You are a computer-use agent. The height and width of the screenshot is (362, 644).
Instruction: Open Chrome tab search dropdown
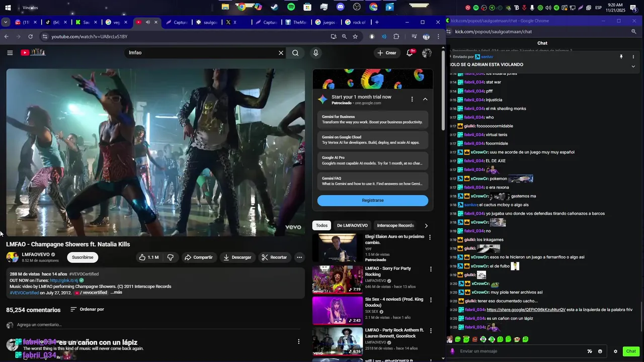tap(6, 22)
